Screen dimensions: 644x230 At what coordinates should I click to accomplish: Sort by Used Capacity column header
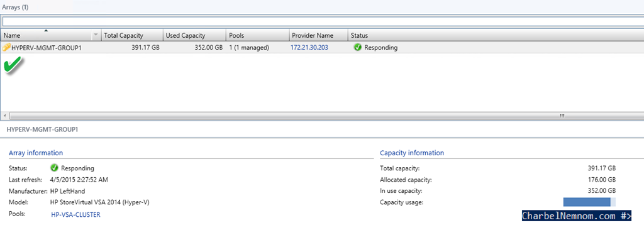click(194, 35)
